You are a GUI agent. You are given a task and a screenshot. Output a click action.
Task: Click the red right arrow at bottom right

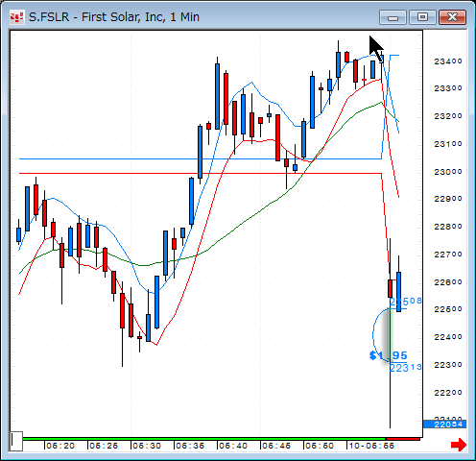(459, 445)
